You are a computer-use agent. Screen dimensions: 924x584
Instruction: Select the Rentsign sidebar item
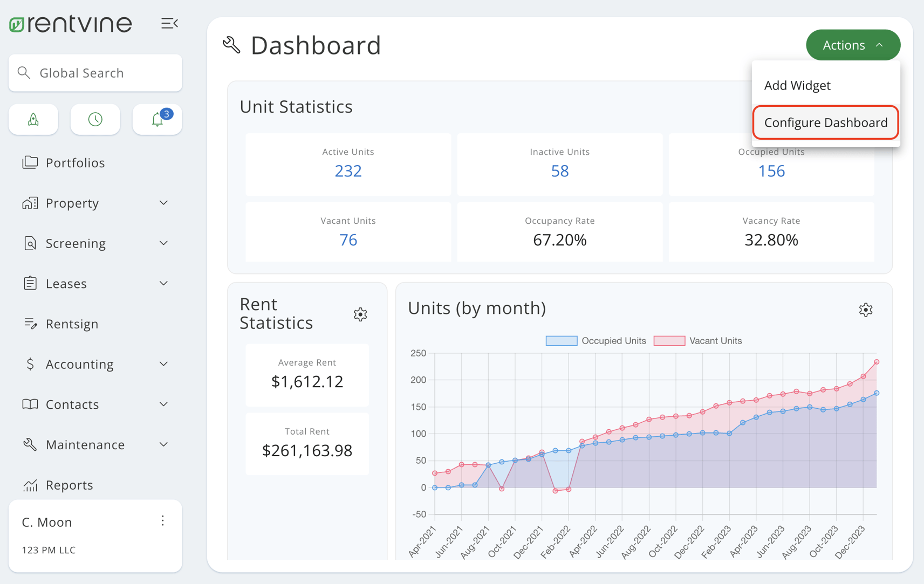pos(72,324)
